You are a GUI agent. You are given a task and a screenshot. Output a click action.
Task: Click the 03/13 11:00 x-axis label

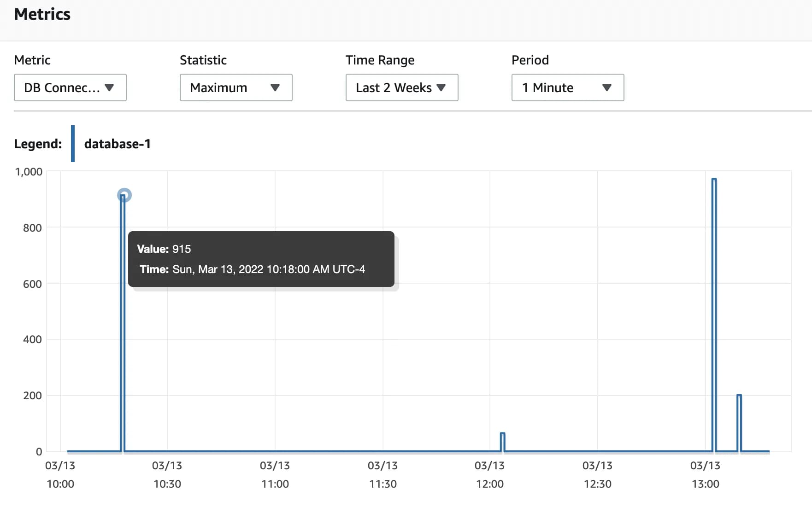(x=275, y=475)
